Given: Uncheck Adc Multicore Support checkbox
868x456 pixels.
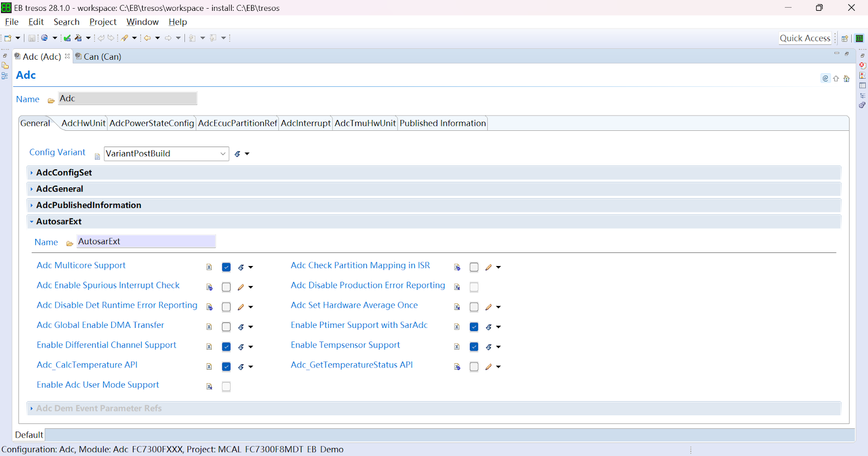Looking at the screenshot, I should pyautogui.click(x=226, y=267).
